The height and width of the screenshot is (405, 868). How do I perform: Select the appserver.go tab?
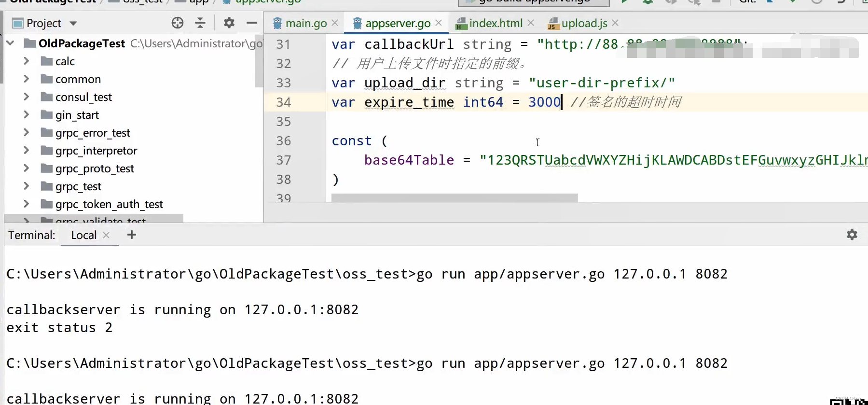[x=398, y=23]
